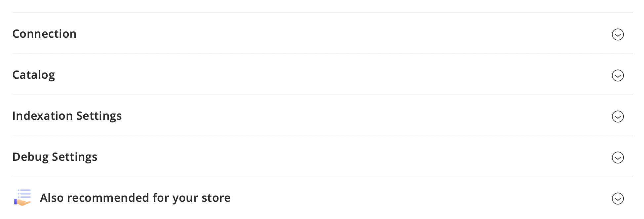Screen dimensions: 644x219
Task: Toggle the Indexation Settings panel arrow
Action: (x=618, y=116)
